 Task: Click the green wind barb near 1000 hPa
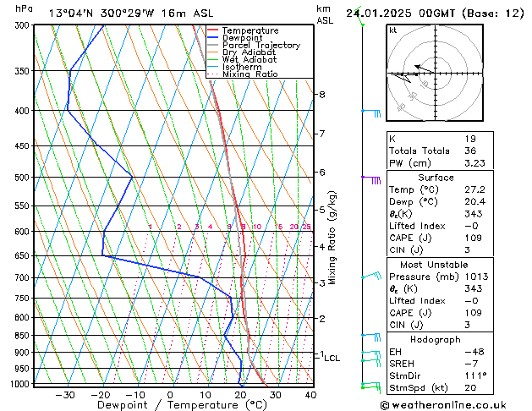pyautogui.click(x=371, y=387)
